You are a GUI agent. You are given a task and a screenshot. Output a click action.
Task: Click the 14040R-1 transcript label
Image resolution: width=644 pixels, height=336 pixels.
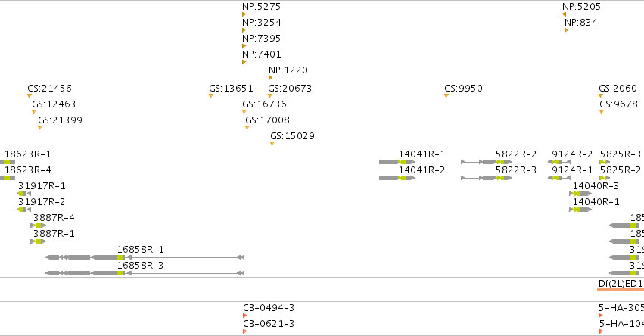pyautogui.click(x=596, y=202)
